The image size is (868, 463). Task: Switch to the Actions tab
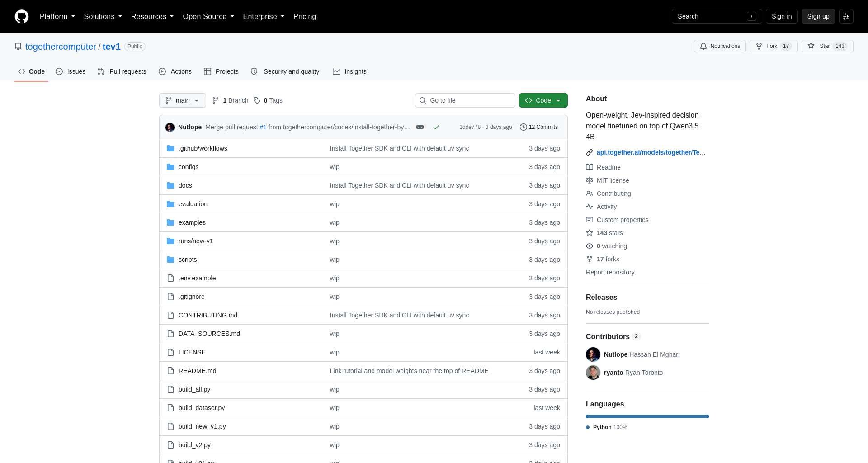pos(175,71)
